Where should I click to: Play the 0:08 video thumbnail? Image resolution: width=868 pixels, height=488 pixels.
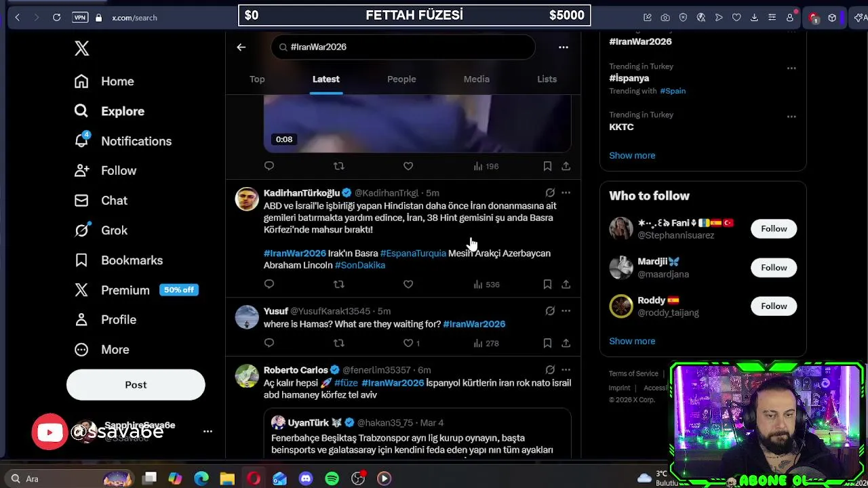click(x=417, y=123)
